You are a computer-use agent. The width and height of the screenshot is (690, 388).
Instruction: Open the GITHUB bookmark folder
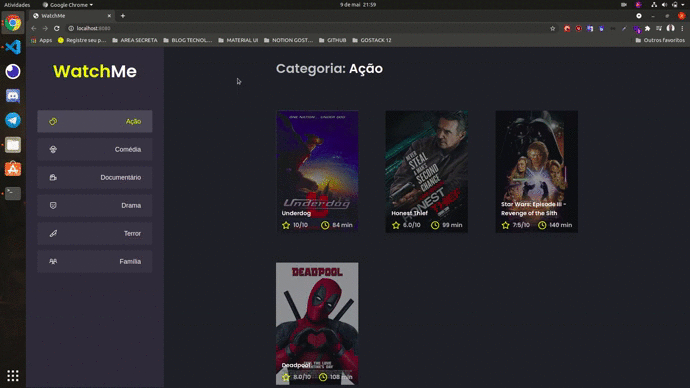click(333, 40)
